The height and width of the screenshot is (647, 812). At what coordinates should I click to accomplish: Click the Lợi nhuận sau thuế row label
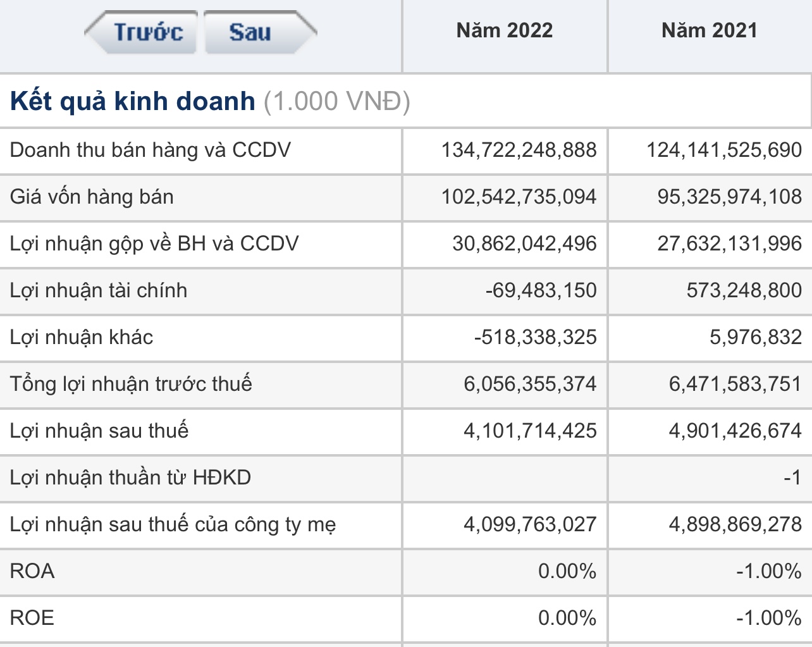tap(99, 431)
